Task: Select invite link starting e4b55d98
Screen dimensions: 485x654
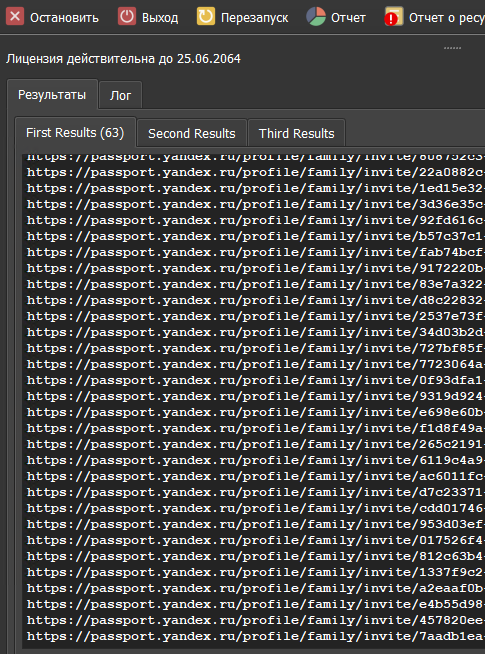Action: tap(256, 604)
